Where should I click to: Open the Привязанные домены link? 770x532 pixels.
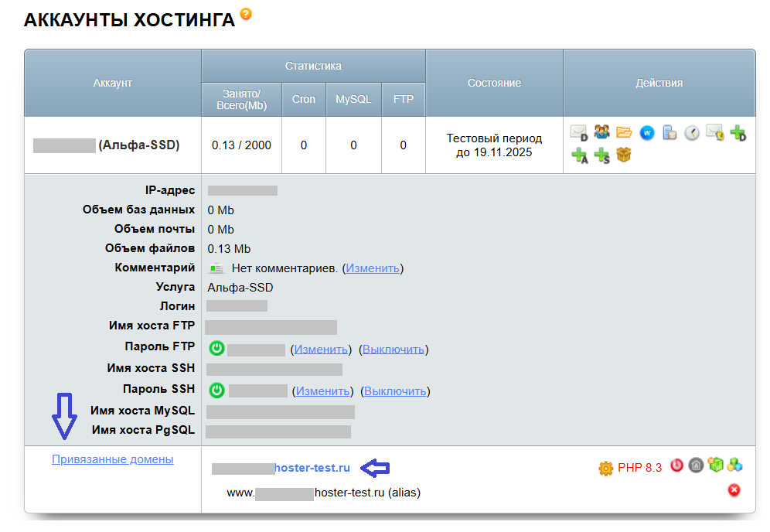click(112, 459)
